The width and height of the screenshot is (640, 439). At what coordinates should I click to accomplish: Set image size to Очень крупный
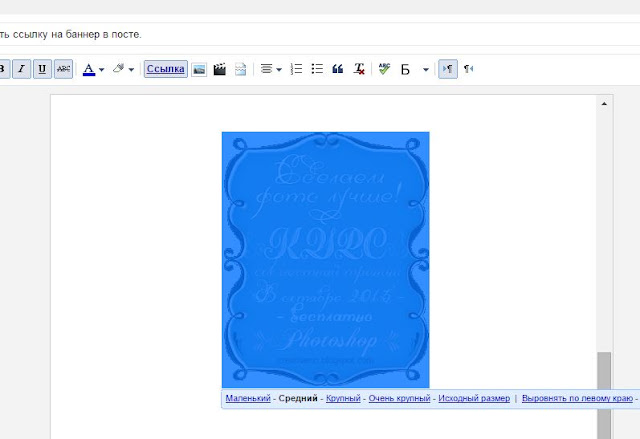(x=400, y=398)
